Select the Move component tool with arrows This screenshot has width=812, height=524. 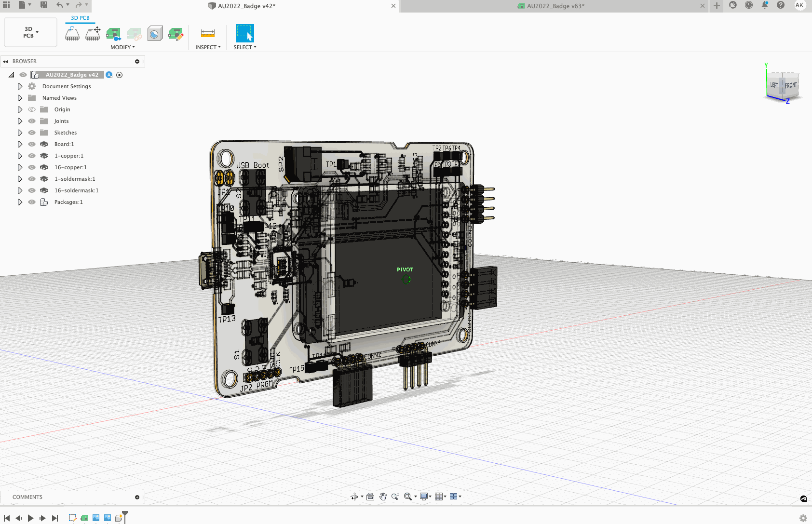[x=93, y=33]
